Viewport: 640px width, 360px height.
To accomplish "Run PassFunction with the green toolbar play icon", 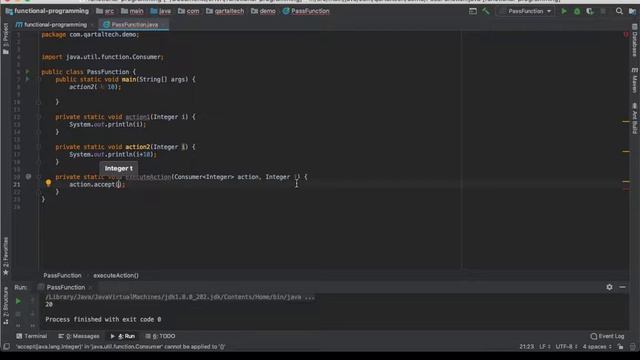I will pyautogui.click(x=564, y=11).
